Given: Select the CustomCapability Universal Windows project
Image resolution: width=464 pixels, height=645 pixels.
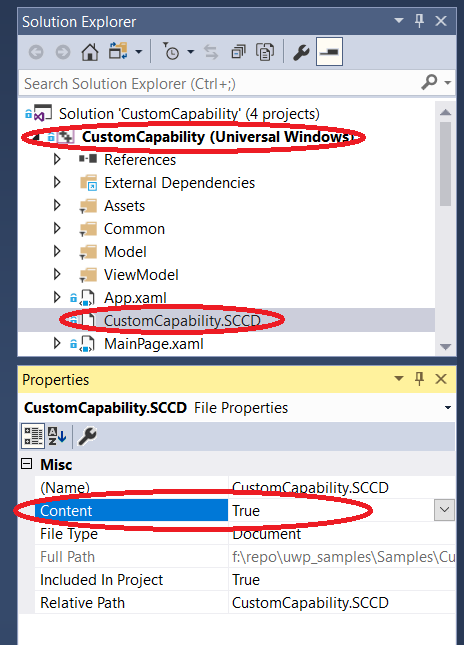Looking at the screenshot, I should pos(218,137).
